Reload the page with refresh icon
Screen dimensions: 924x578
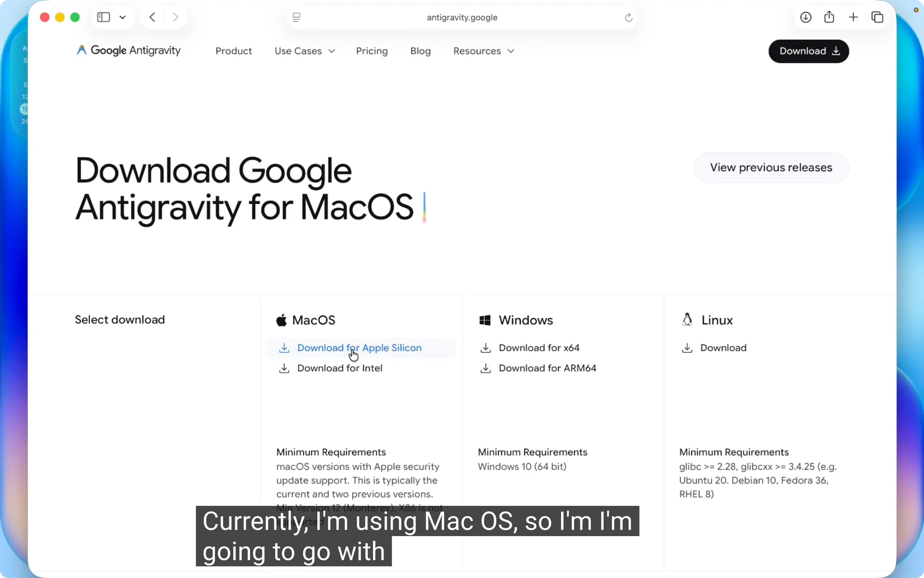point(628,17)
